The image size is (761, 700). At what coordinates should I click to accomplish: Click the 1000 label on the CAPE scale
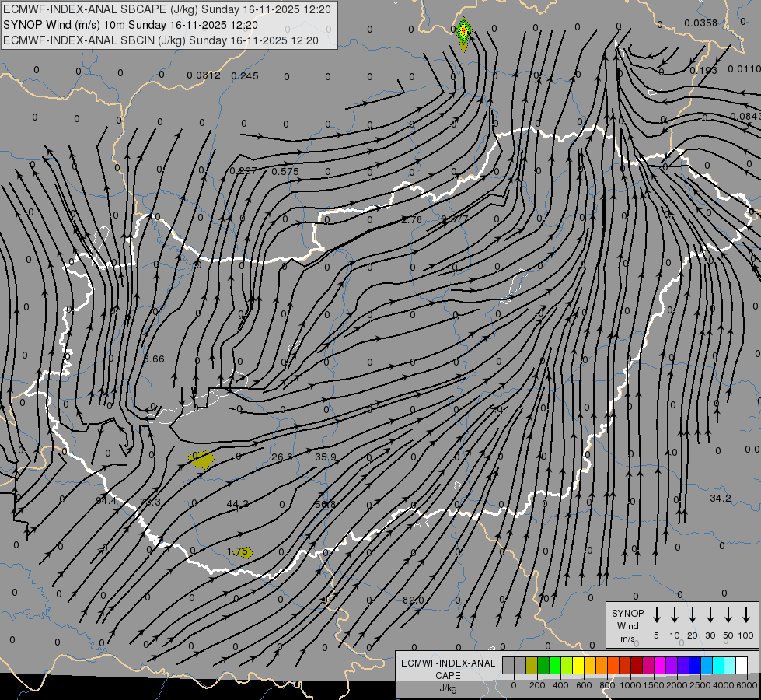click(630, 685)
